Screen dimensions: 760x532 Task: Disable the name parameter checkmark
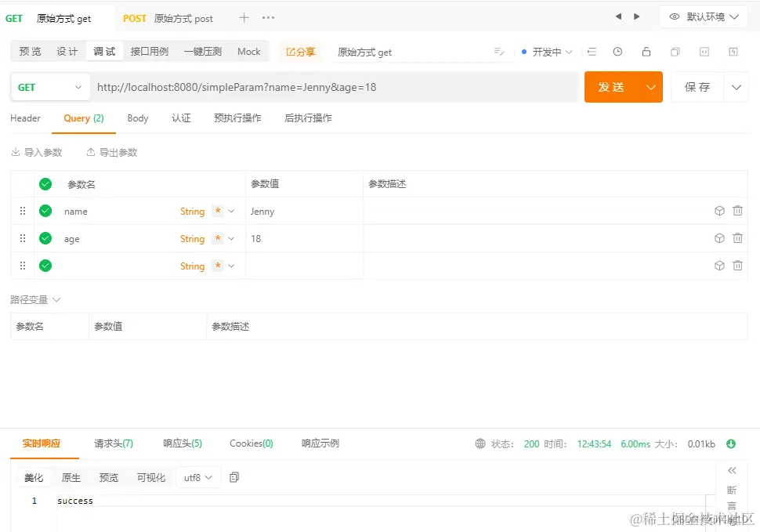[45, 211]
